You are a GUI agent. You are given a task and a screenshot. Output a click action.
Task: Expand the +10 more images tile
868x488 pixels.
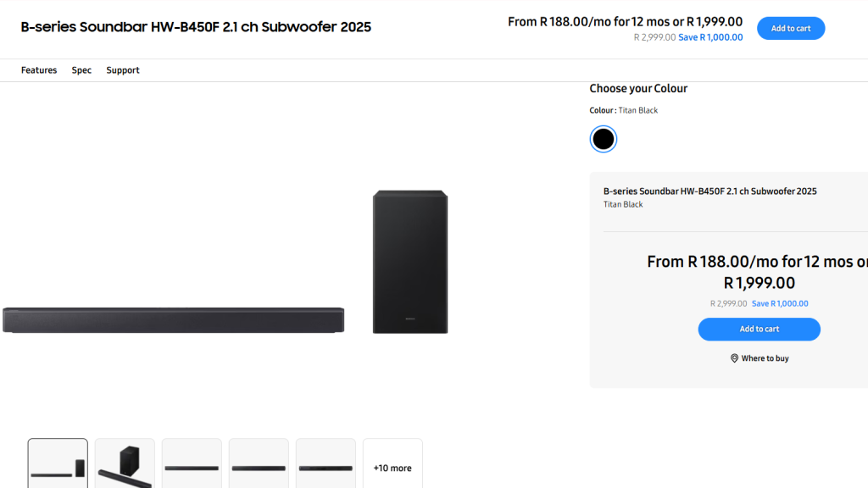392,468
